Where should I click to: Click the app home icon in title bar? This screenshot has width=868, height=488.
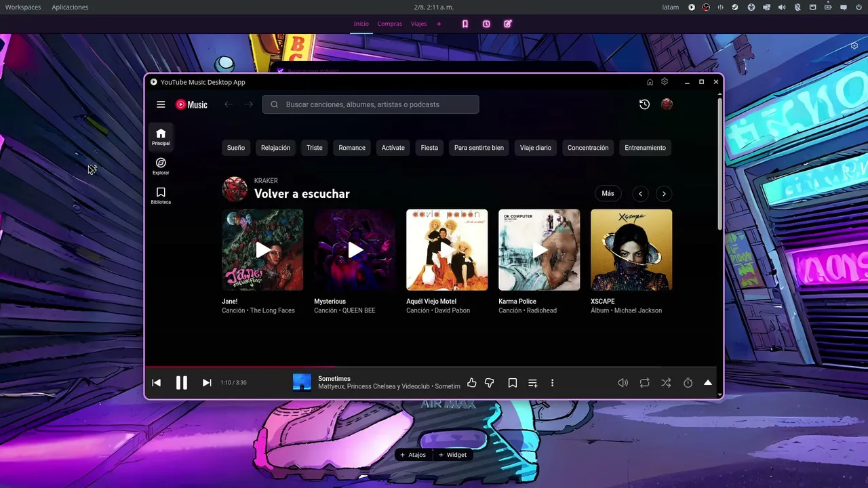pos(650,82)
